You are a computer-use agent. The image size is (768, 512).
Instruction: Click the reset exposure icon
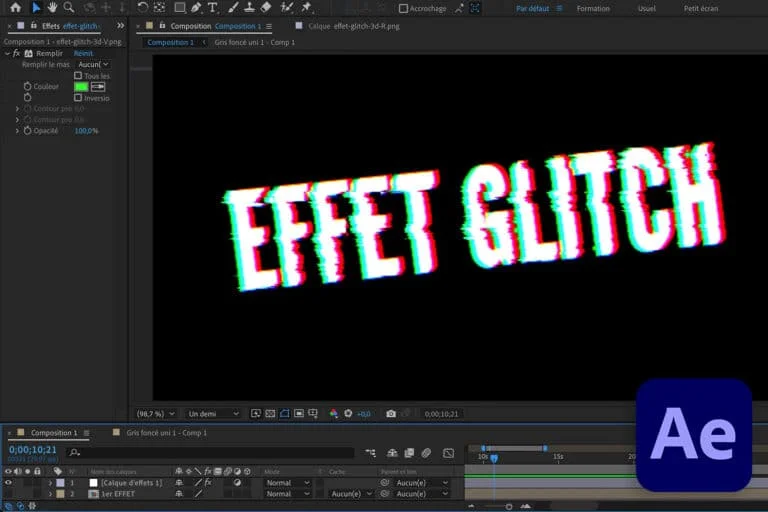point(348,414)
